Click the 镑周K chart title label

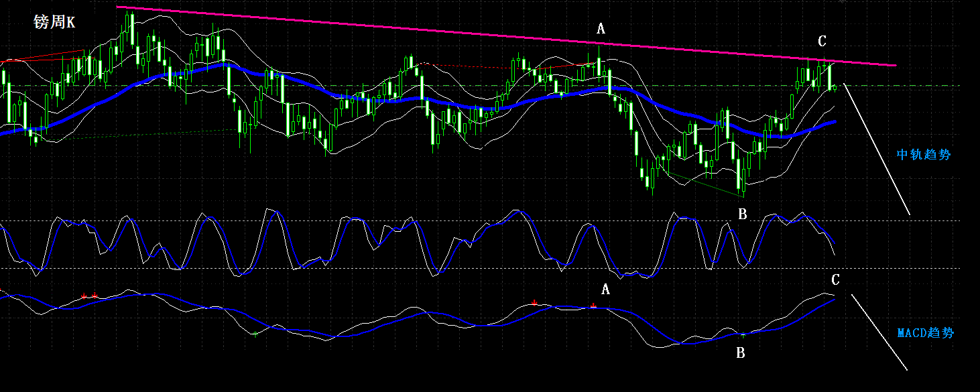54,23
